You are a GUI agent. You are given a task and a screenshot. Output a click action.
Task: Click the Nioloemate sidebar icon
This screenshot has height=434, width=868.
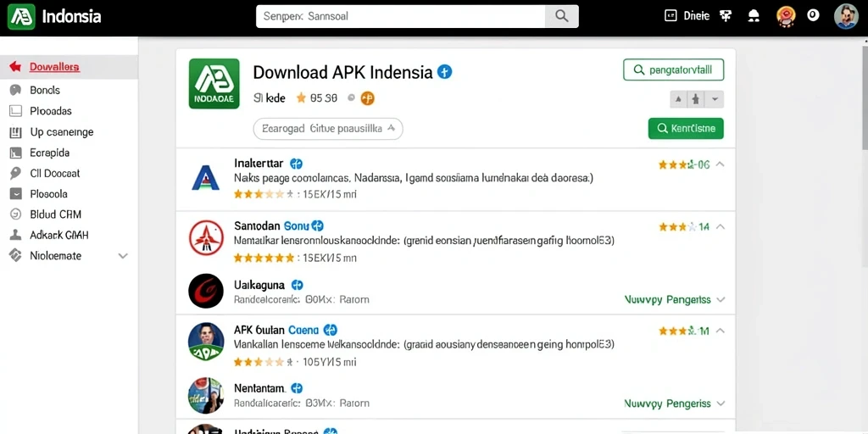[x=15, y=255]
